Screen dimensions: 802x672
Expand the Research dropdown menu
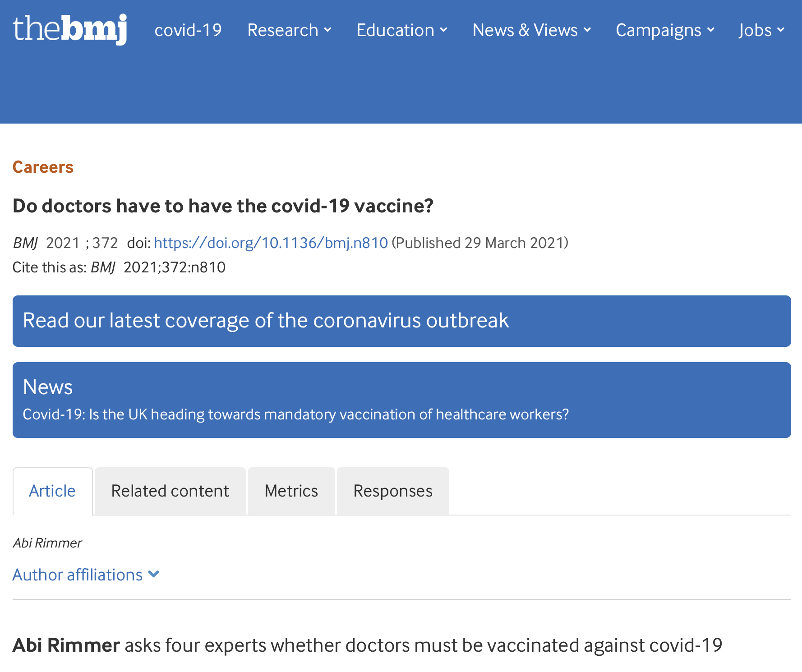pos(289,30)
